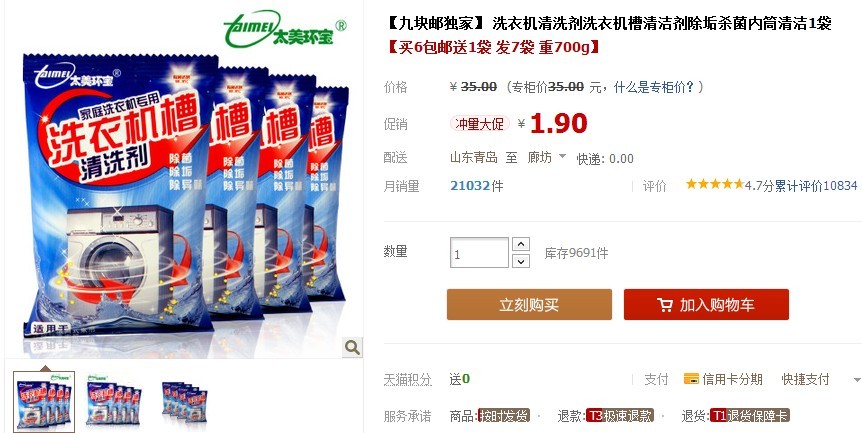The image size is (862, 433).
Task: Select the second product thumbnail
Action: [114, 398]
